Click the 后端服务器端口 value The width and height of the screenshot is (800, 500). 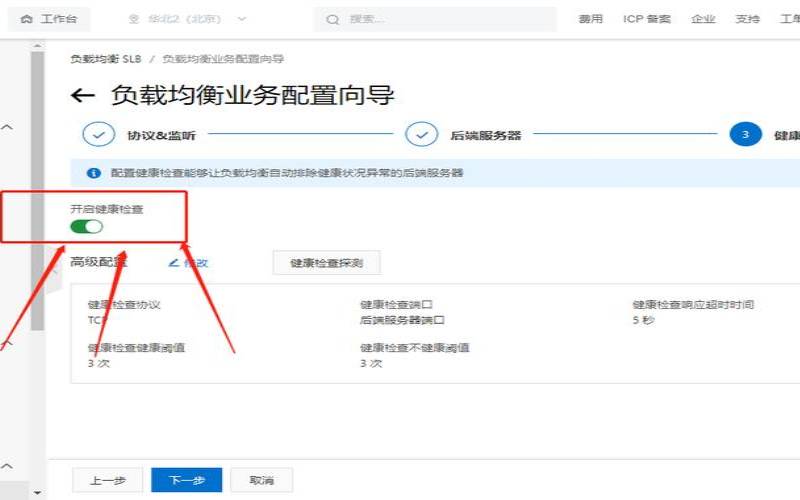pyautogui.click(x=402, y=320)
